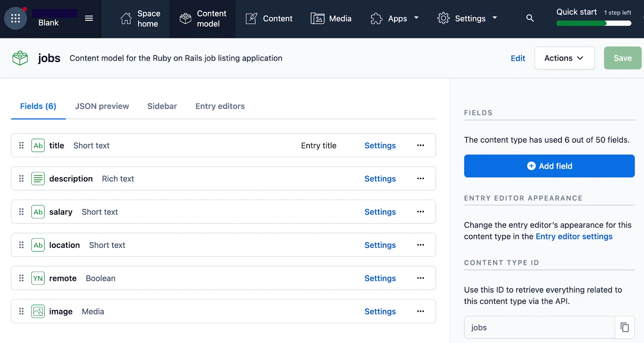Click the Ab short text icon for title
This screenshot has width=644, height=343.
coord(38,146)
